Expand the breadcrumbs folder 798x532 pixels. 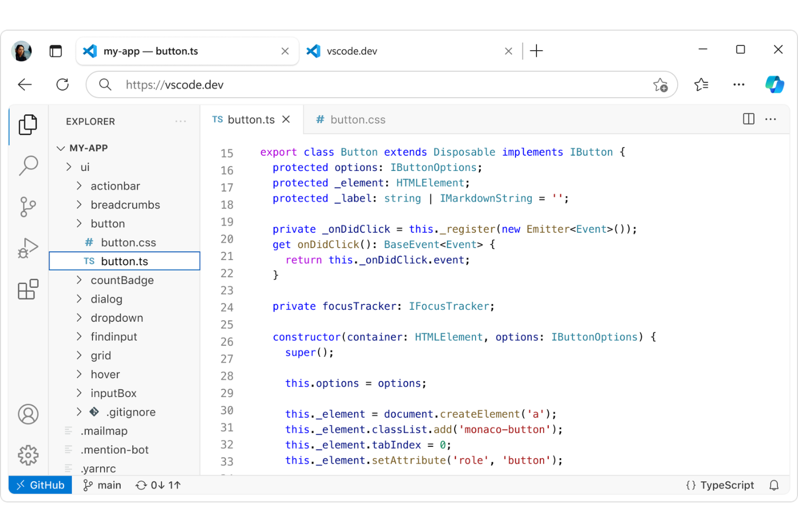tap(79, 205)
